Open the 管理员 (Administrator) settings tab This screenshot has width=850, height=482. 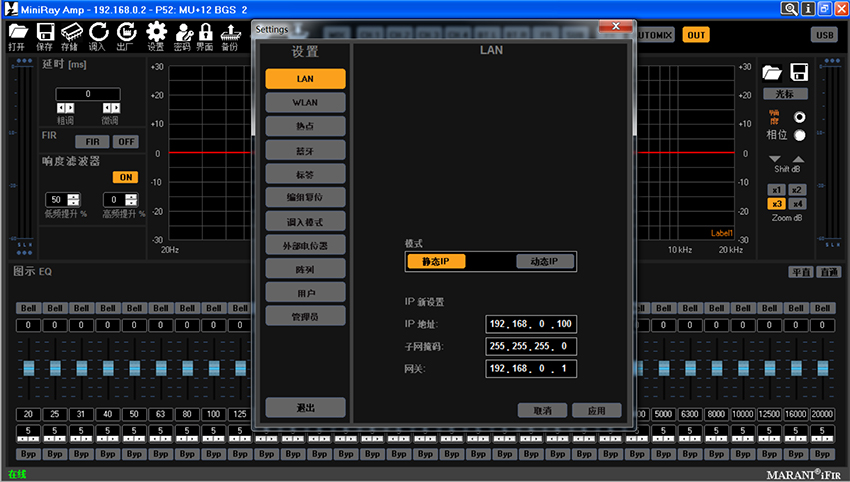click(x=305, y=316)
